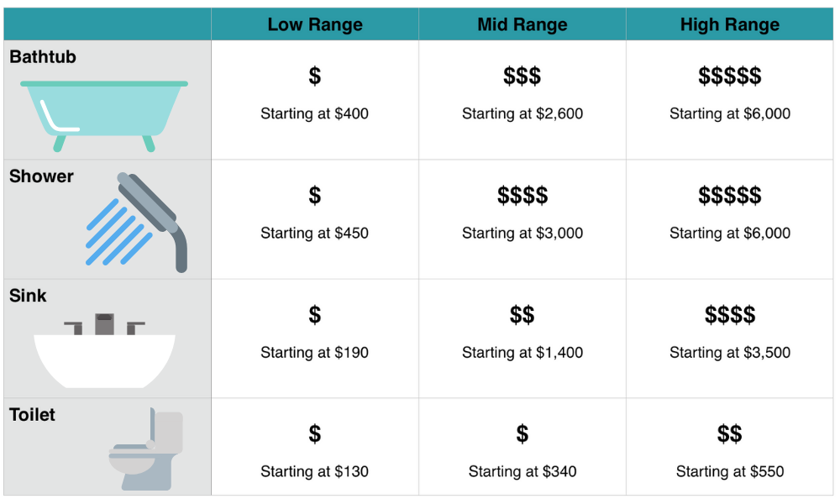Click the Toilet row label
Image resolution: width=840 pixels, height=504 pixels.
(32, 415)
